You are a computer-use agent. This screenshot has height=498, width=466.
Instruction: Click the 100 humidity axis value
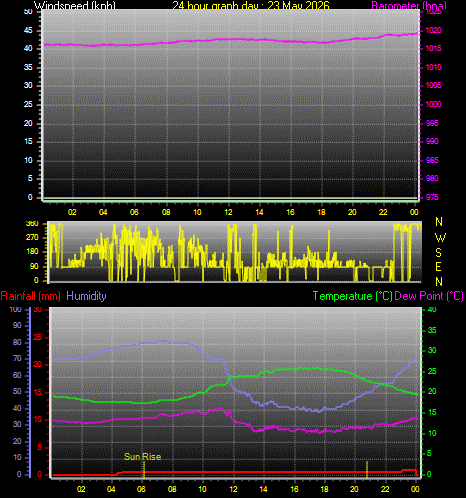pos(15,309)
